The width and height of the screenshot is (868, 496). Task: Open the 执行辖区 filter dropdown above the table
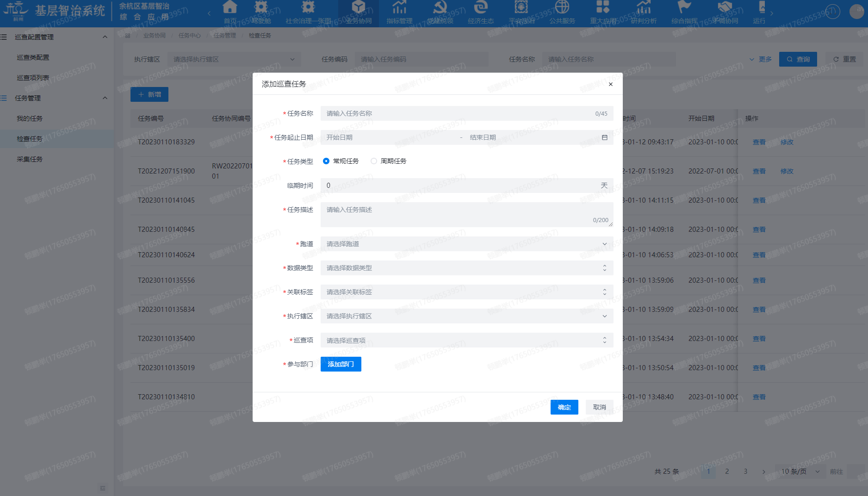234,59
